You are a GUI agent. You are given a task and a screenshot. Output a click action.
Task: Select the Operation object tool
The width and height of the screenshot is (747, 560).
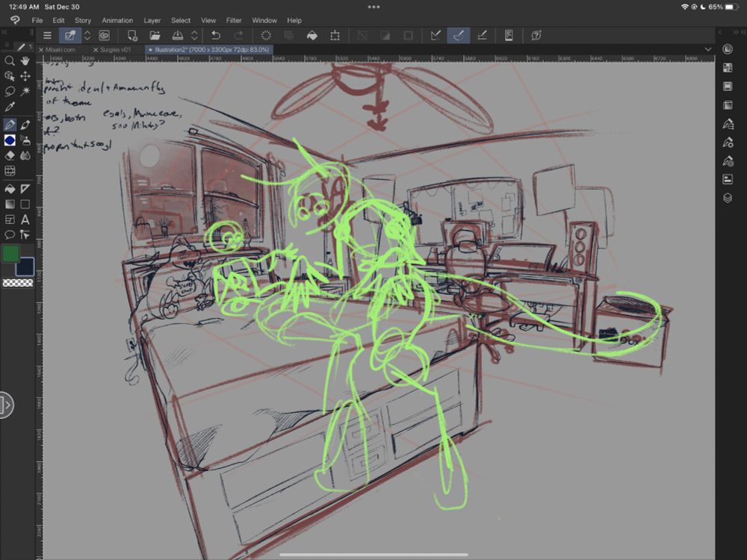tap(10, 76)
